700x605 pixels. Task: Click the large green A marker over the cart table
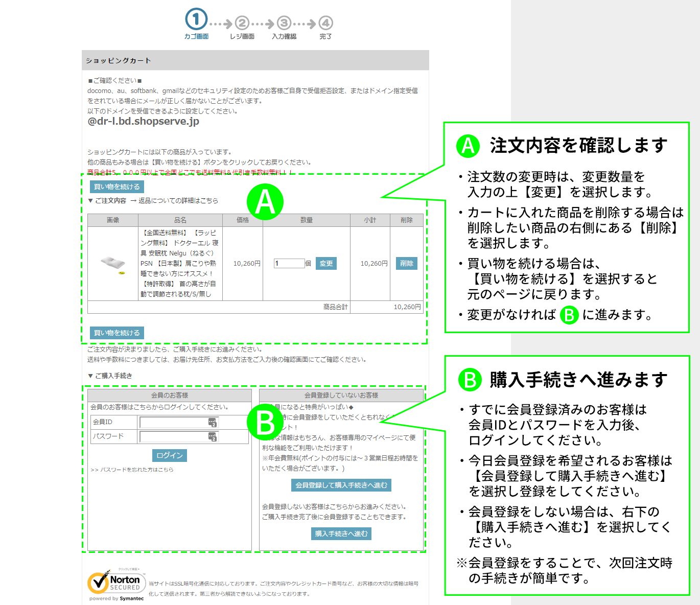[265, 202]
